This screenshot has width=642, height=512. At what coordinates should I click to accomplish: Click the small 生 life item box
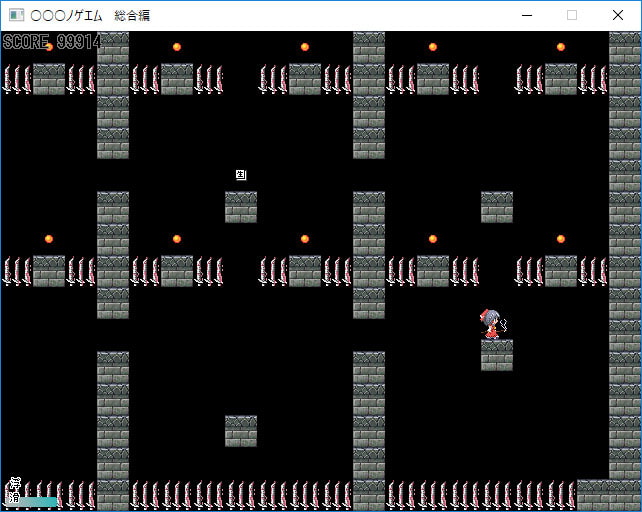pos(241,175)
